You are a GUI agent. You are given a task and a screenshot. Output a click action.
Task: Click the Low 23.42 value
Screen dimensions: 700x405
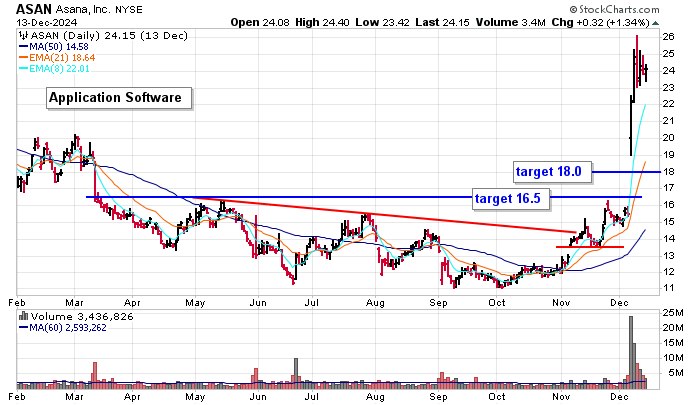382,22
